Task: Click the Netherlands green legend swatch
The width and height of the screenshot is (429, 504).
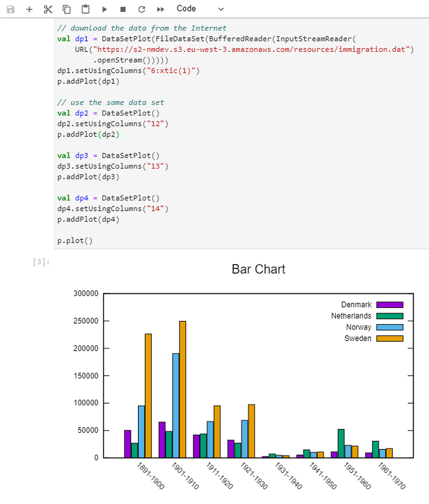Action: point(390,316)
